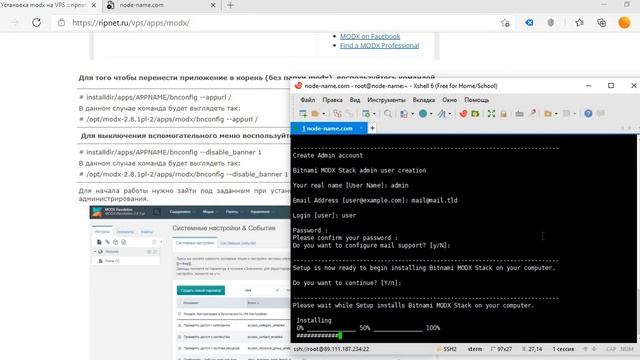Screen dimensions: 640x360
Task: Open the Файл menu in Xshell
Action: pos(308,100)
